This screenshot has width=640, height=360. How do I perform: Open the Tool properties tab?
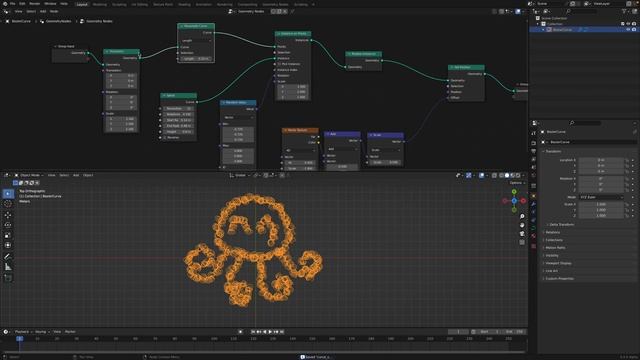tap(533, 133)
